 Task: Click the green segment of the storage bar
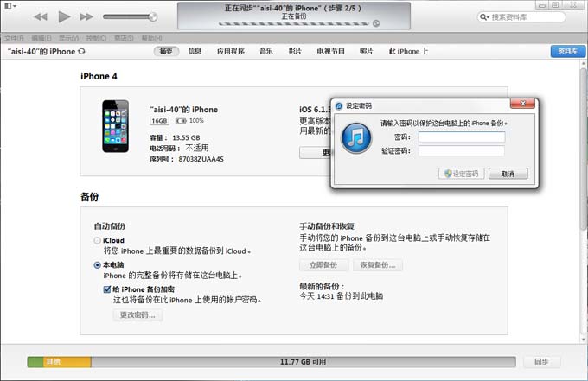coord(35,362)
